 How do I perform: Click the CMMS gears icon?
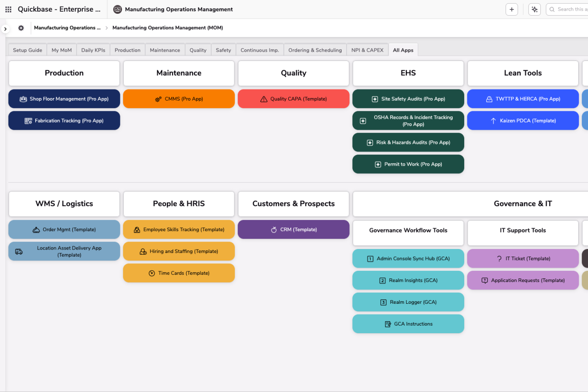pyautogui.click(x=158, y=99)
